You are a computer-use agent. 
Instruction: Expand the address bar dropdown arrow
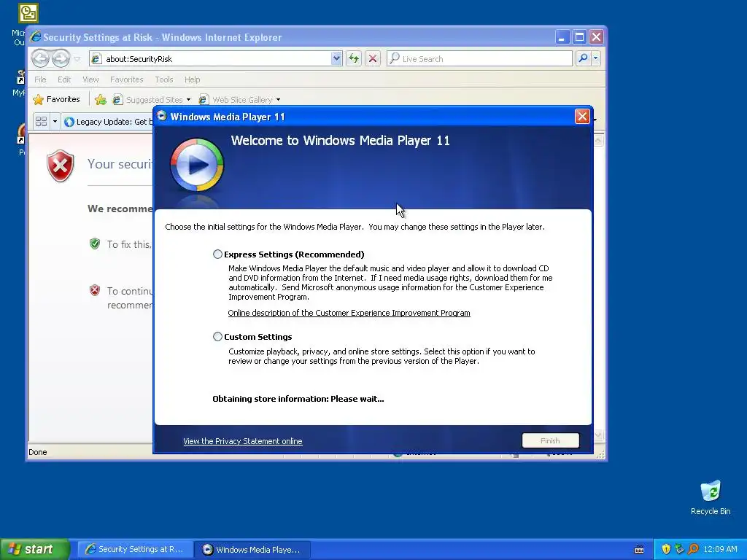pos(336,58)
